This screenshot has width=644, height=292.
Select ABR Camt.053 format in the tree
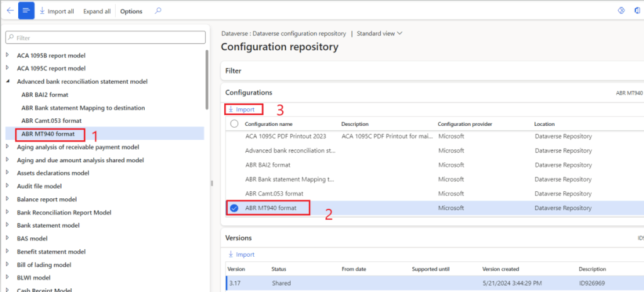(52, 120)
